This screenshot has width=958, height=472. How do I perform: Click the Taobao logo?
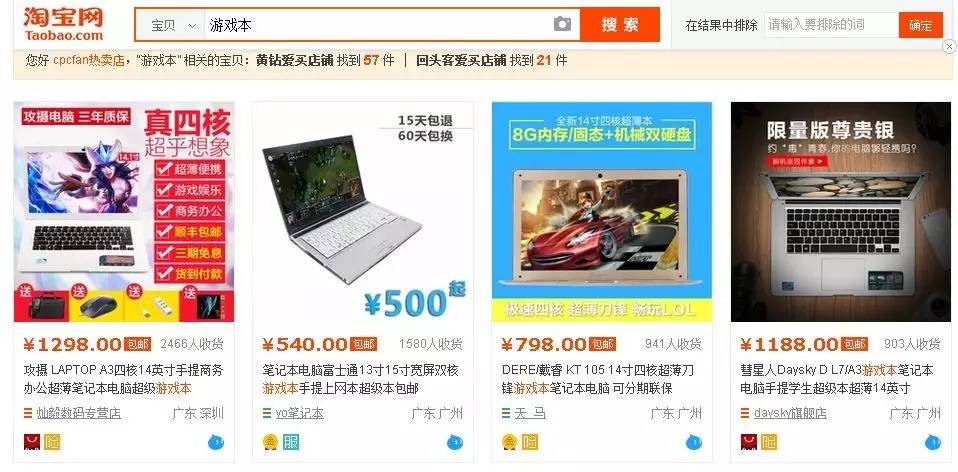(64, 23)
